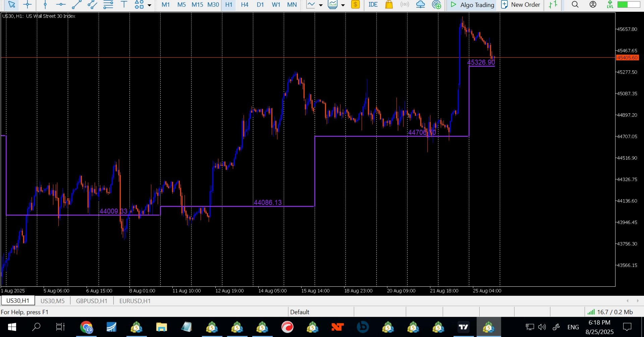Activate the crosshair tool
This screenshot has width=644, height=337.
pos(28,5)
